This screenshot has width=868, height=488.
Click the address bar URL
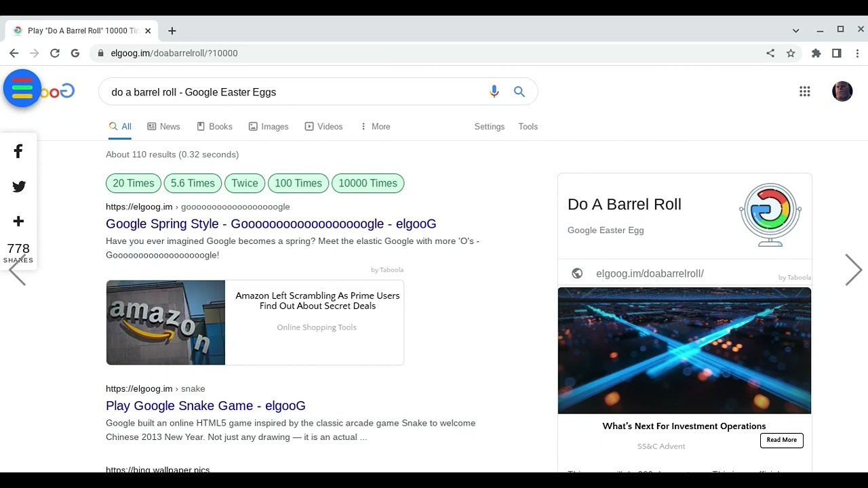pyautogui.click(x=174, y=53)
